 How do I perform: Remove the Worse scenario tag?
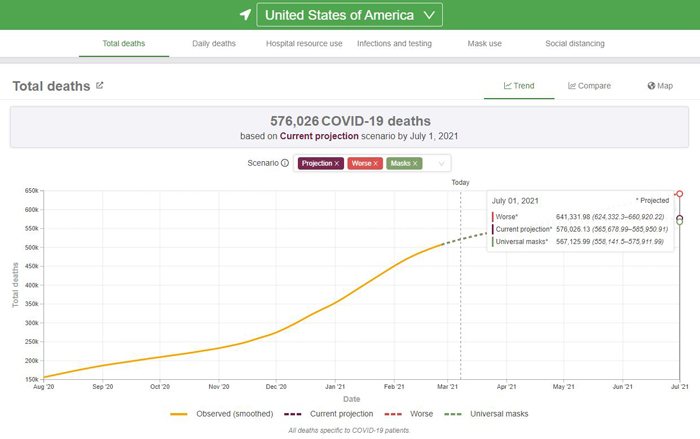tap(376, 163)
